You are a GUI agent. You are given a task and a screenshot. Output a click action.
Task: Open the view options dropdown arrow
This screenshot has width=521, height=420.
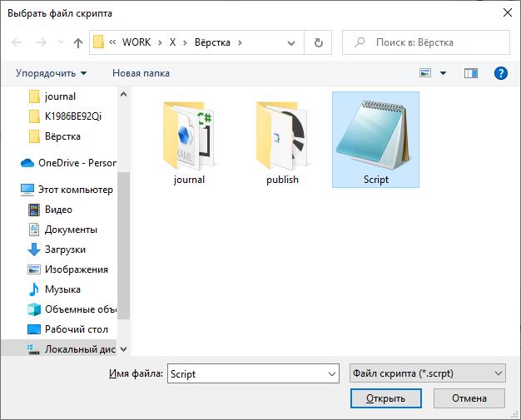pos(443,73)
